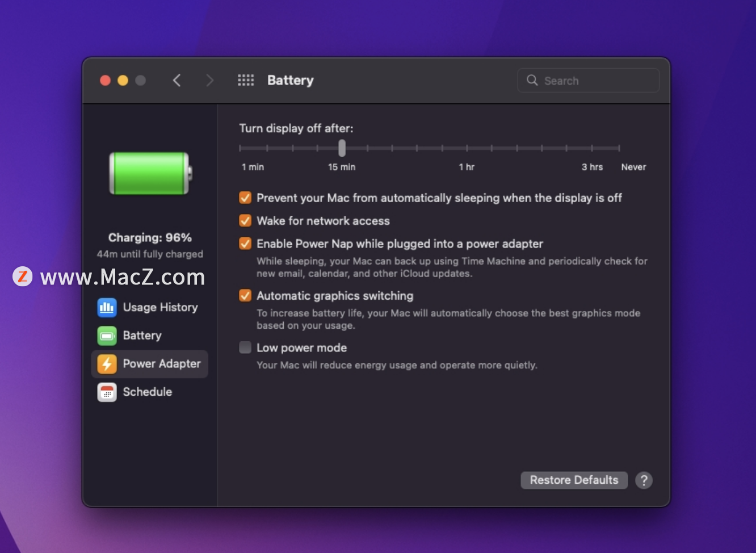756x553 pixels.
Task: Uncheck Wake for network access
Action: click(245, 220)
